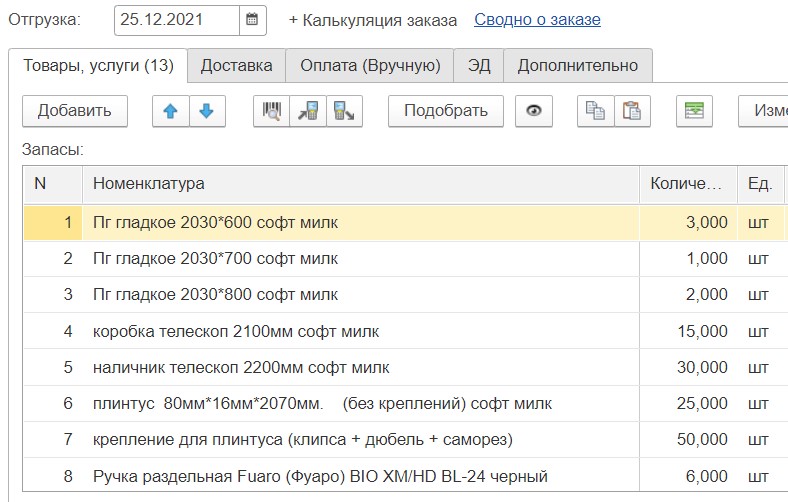Search item by barcode icon
Viewport: 788px width, 502px height.
pos(272,111)
